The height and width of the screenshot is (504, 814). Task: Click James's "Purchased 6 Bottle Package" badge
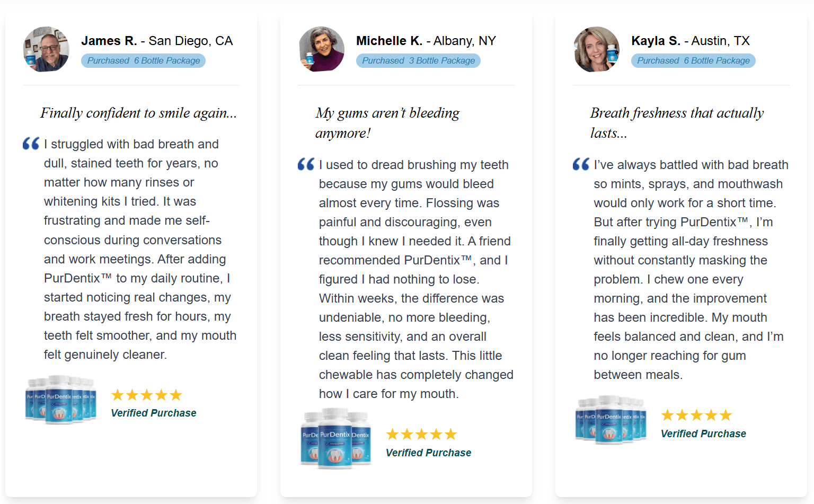(x=143, y=60)
